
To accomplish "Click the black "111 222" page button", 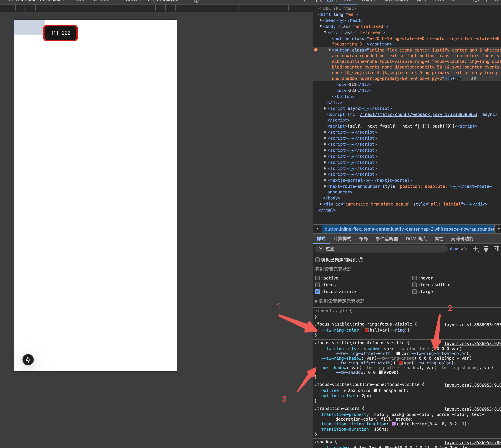I will (x=61, y=33).
